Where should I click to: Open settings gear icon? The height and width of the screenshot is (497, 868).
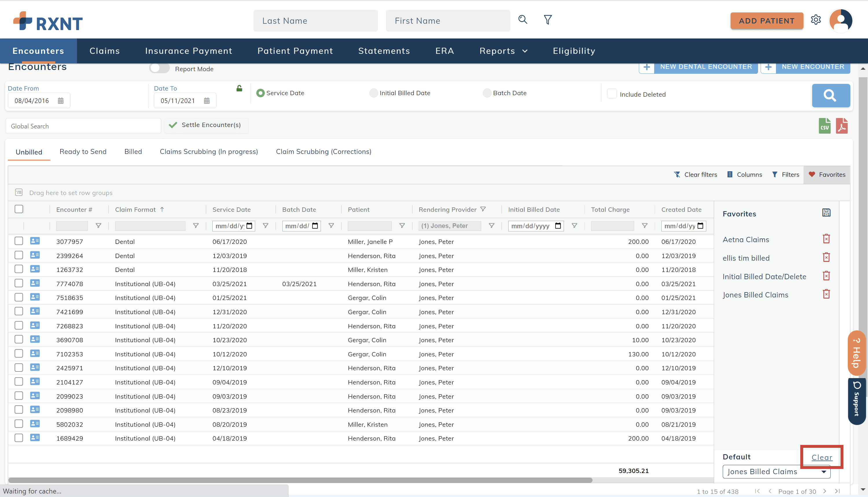(816, 20)
